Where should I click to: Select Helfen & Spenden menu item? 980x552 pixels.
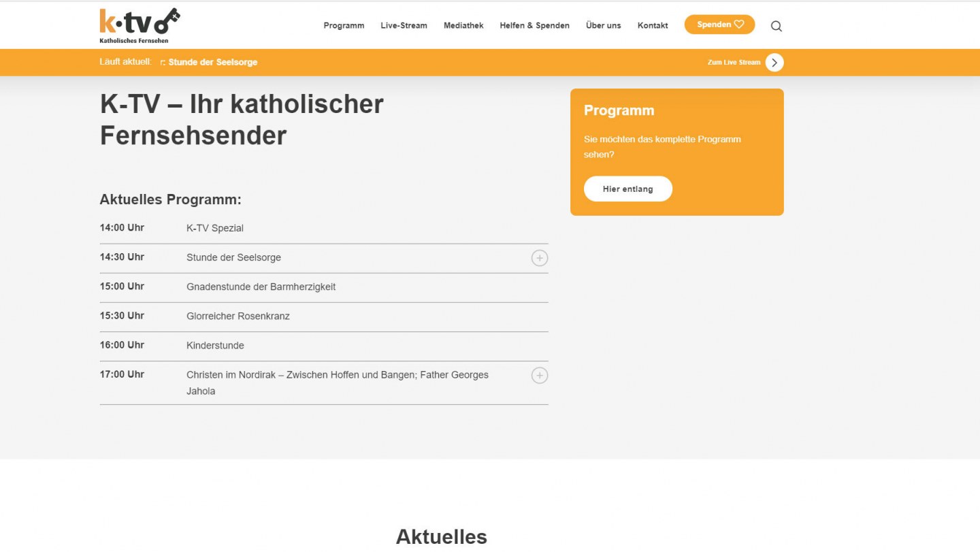pos(534,26)
